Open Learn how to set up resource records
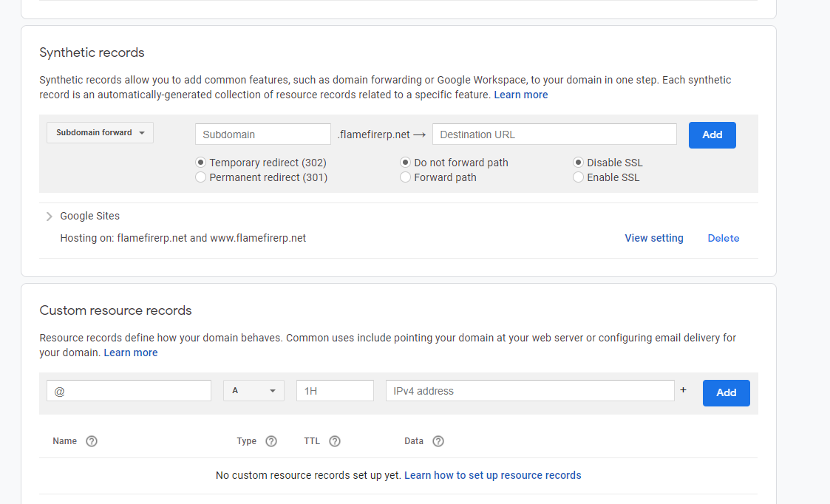Viewport: 830px width, 504px height. (492, 475)
